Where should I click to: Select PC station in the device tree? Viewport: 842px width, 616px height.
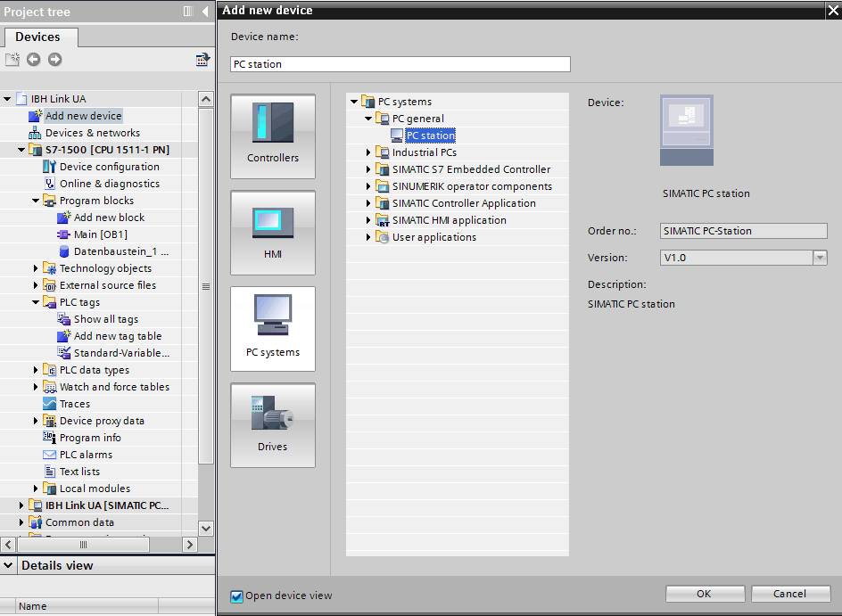click(x=430, y=136)
